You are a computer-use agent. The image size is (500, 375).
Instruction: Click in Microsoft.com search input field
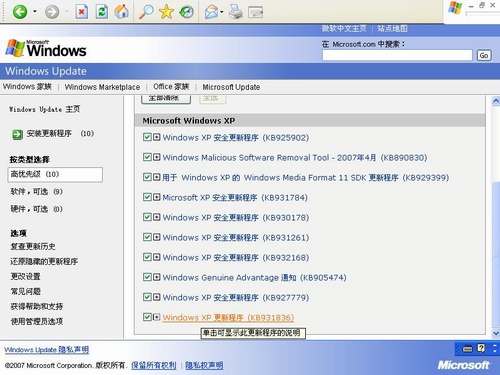(397, 55)
